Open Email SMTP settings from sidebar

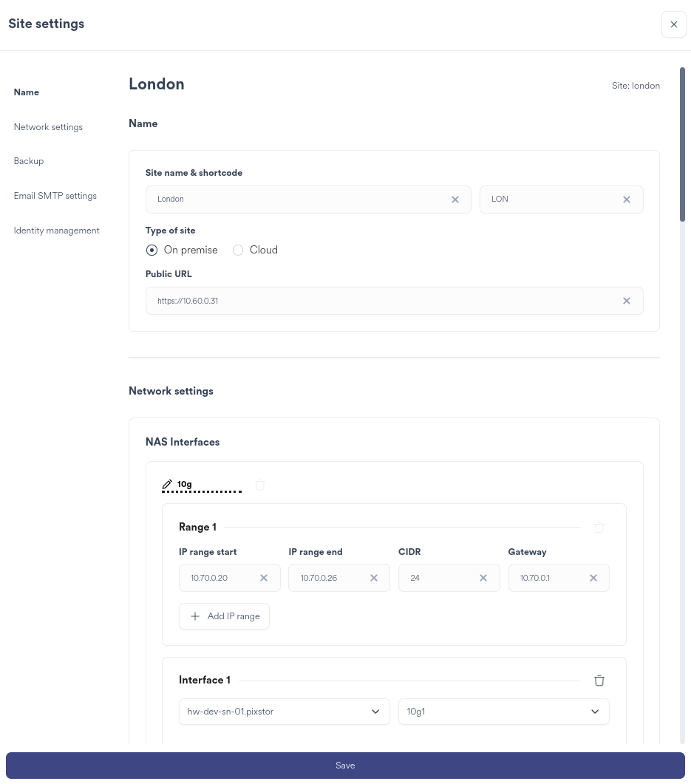click(x=55, y=196)
